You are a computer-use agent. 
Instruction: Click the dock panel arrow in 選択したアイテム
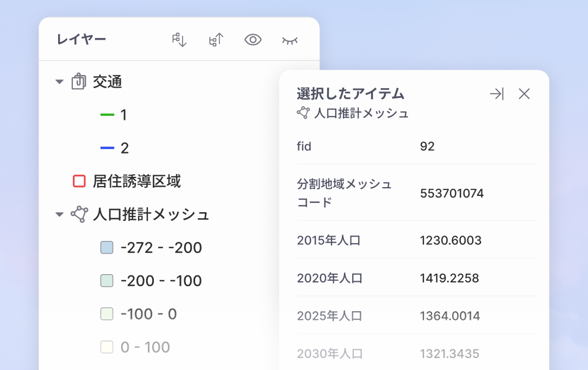[x=496, y=94]
